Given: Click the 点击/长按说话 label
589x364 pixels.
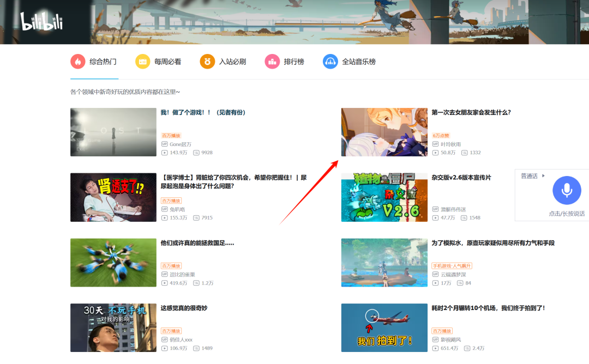Looking at the screenshot, I should click(567, 214).
